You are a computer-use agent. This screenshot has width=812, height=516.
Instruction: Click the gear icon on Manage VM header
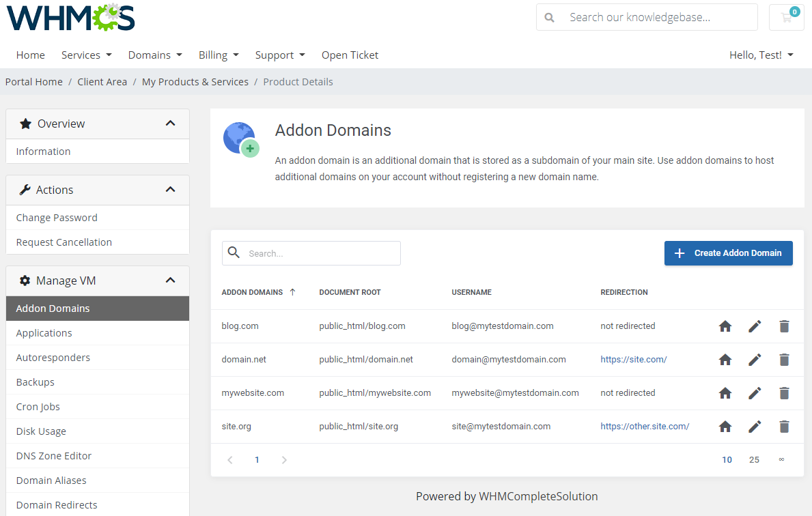tap(25, 281)
